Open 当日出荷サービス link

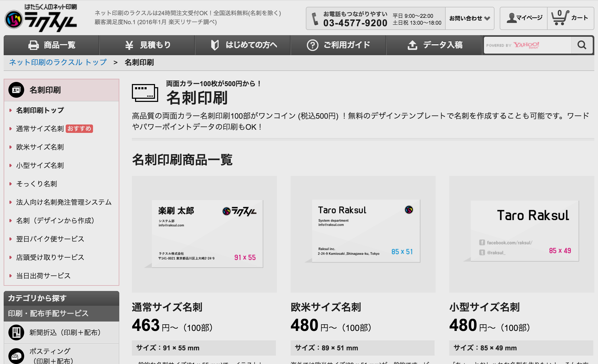click(43, 275)
